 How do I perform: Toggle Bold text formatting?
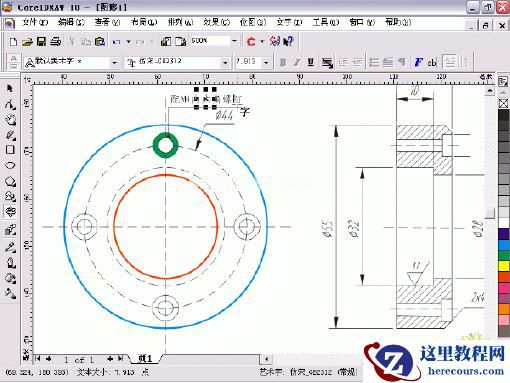coord(283,62)
